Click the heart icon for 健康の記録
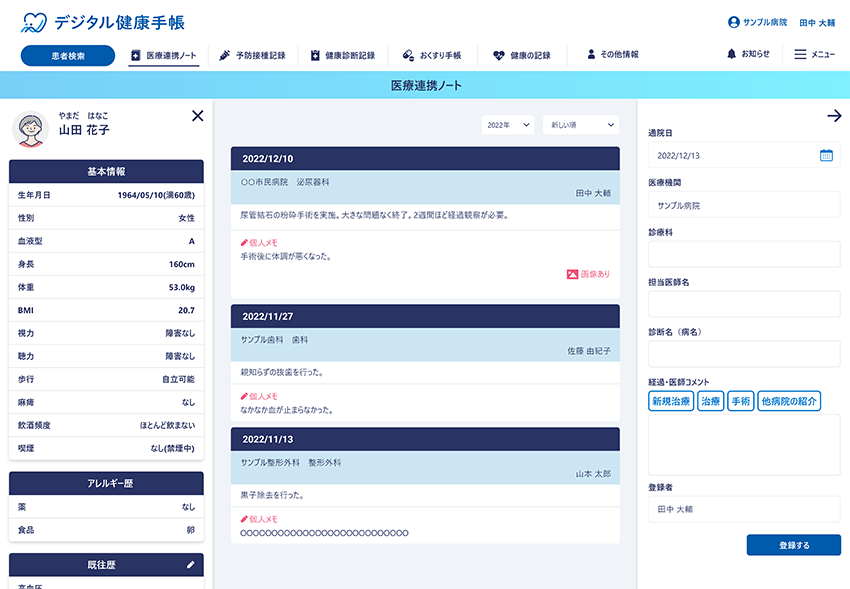Screen dimensions: 850x589 click(x=499, y=55)
